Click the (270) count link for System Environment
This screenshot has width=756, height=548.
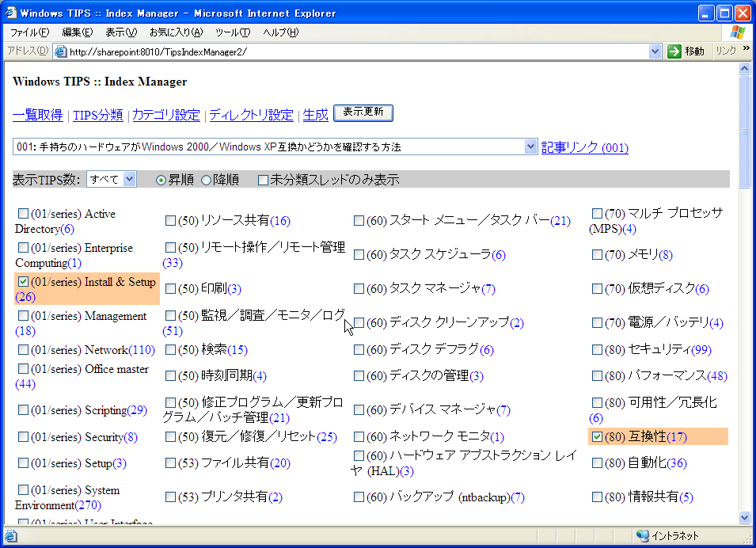pyautogui.click(x=88, y=505)
